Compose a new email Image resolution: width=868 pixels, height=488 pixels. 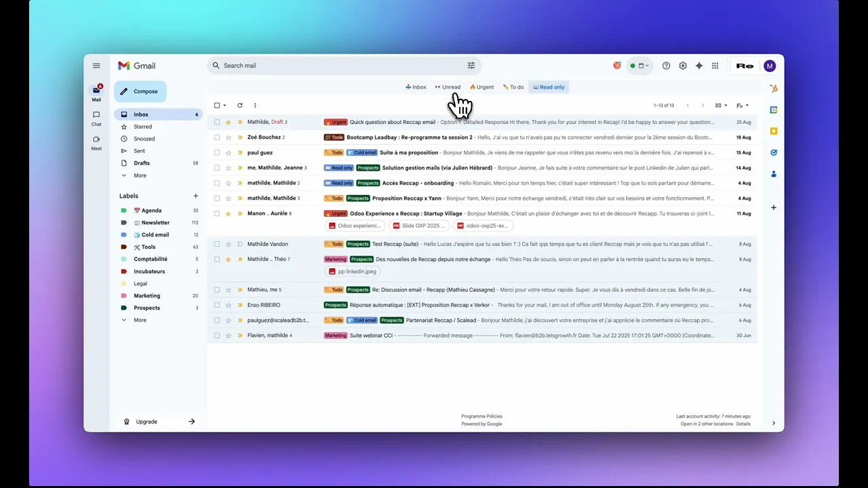(x=140, y=91)
